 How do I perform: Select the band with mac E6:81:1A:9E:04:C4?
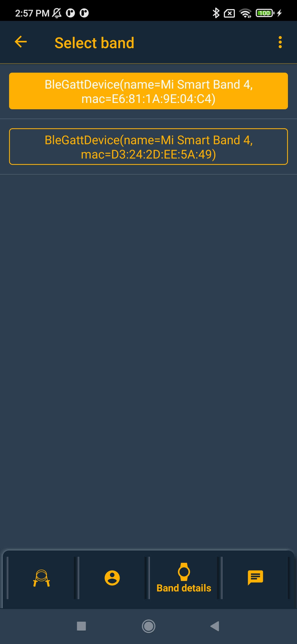148,91
